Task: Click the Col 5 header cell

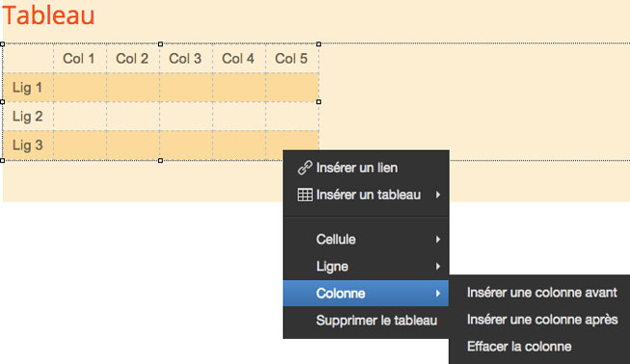Action: tap(292, 58)
